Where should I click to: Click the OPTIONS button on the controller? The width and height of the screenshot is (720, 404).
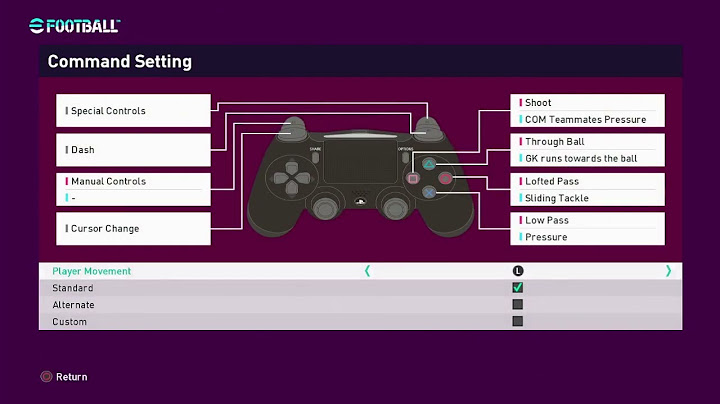pyautogui.click(x=405, y=157)
